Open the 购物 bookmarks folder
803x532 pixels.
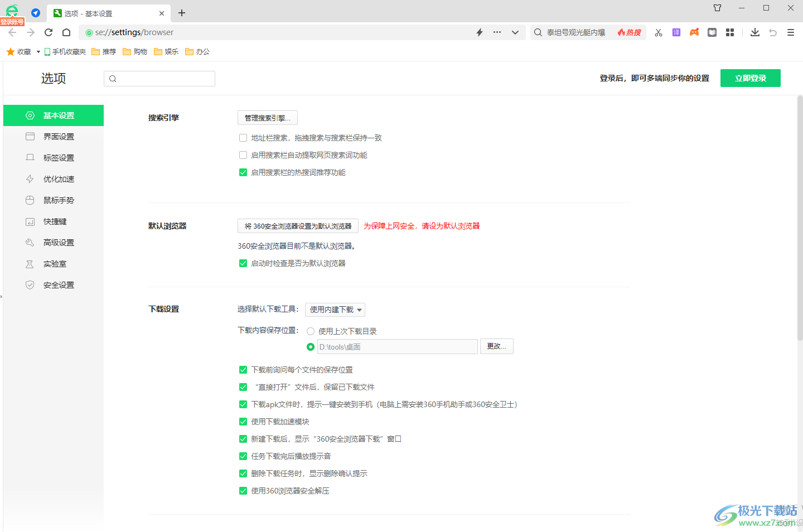[x=135, y=52]
